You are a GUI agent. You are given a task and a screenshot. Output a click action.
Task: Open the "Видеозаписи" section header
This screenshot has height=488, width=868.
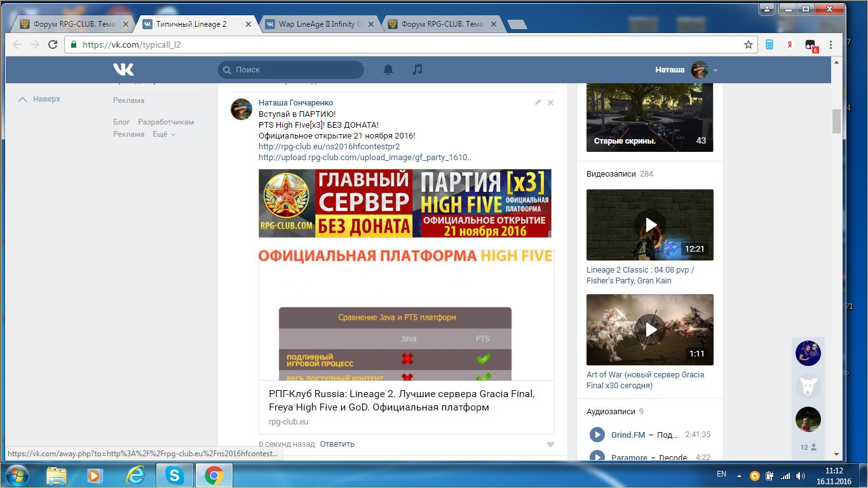(x=611, y=174)
